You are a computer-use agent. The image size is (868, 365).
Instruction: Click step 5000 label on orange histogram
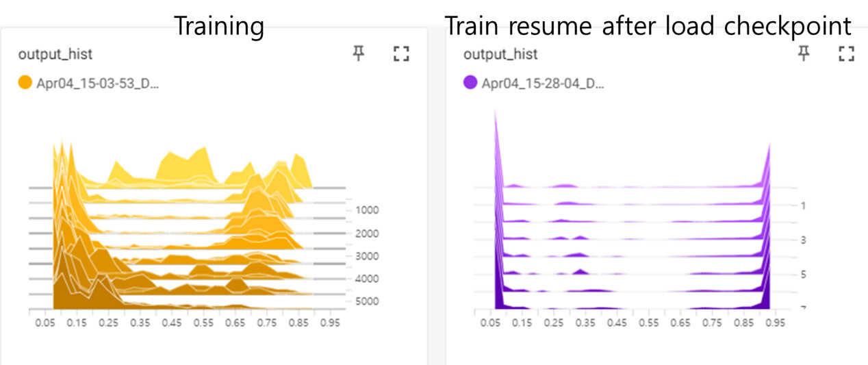[367, 301]
